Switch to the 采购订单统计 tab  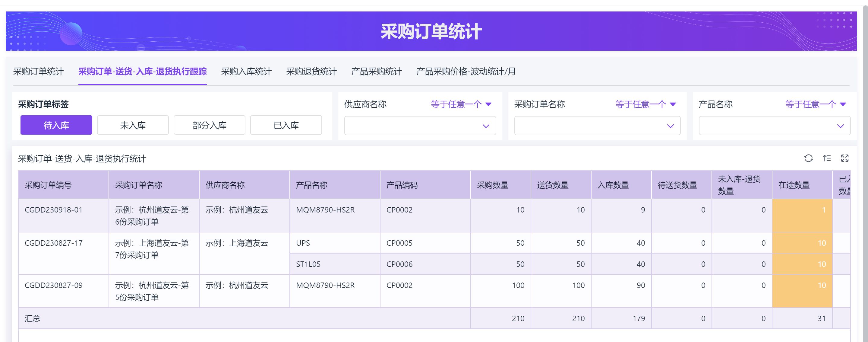38,72
